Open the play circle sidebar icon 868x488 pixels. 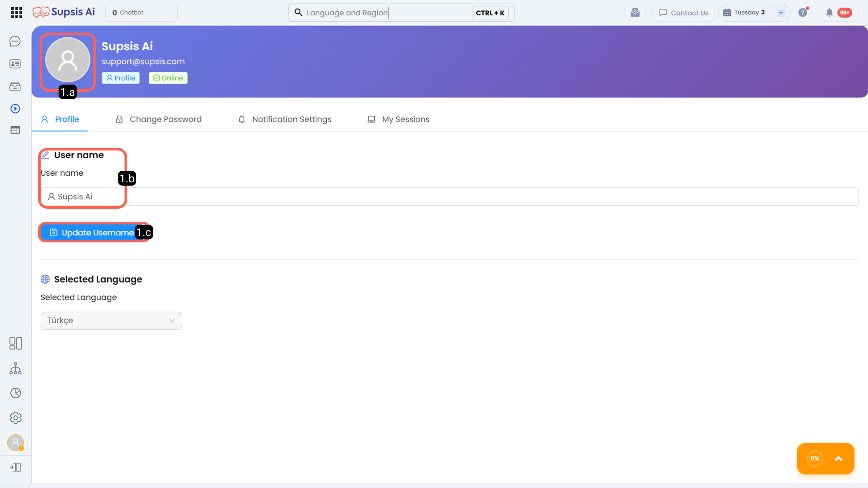point(15,109)
